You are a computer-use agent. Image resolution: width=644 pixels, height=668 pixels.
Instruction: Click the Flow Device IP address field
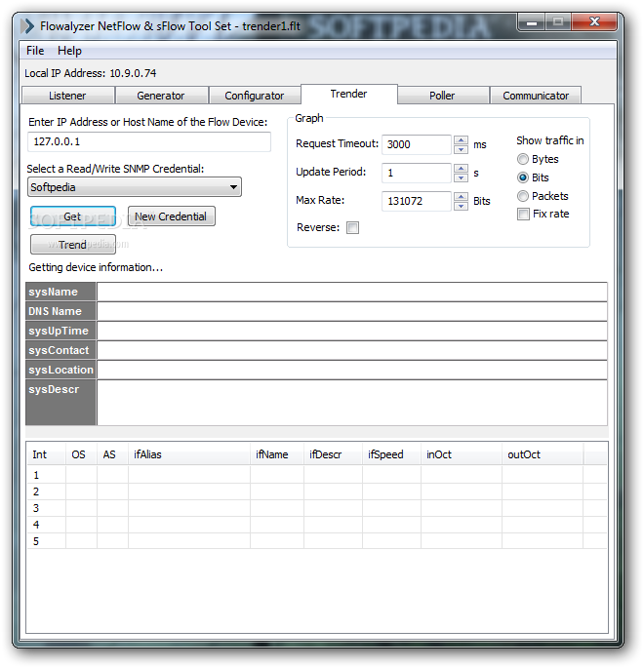point(148,141)
